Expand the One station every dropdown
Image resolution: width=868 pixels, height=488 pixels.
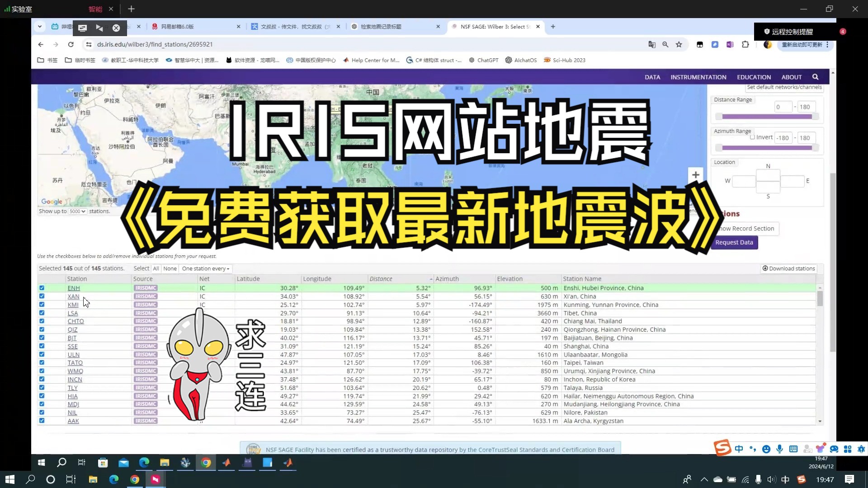pyautogui.click(x=206, y=268)
